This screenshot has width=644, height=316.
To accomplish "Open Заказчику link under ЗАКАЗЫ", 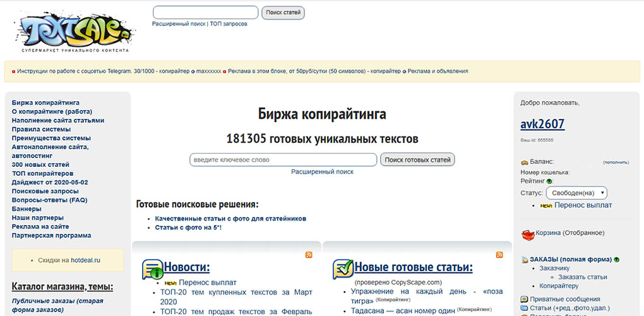I will (554, 269).
